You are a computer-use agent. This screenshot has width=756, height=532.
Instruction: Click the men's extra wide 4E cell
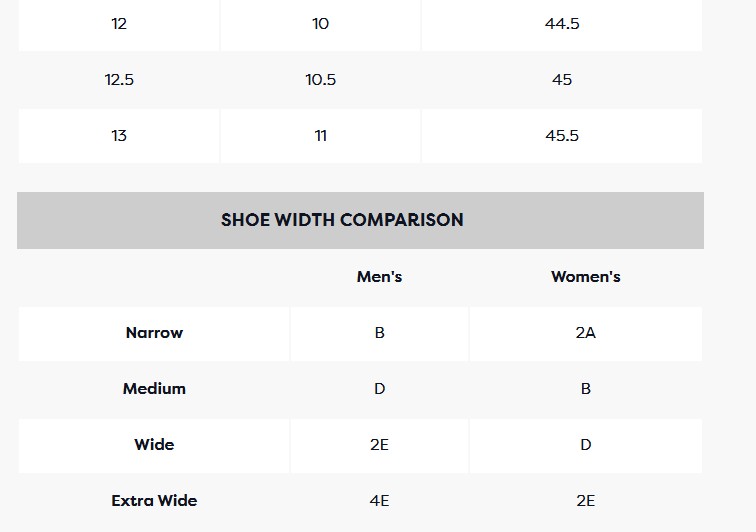tap(379, 501)
